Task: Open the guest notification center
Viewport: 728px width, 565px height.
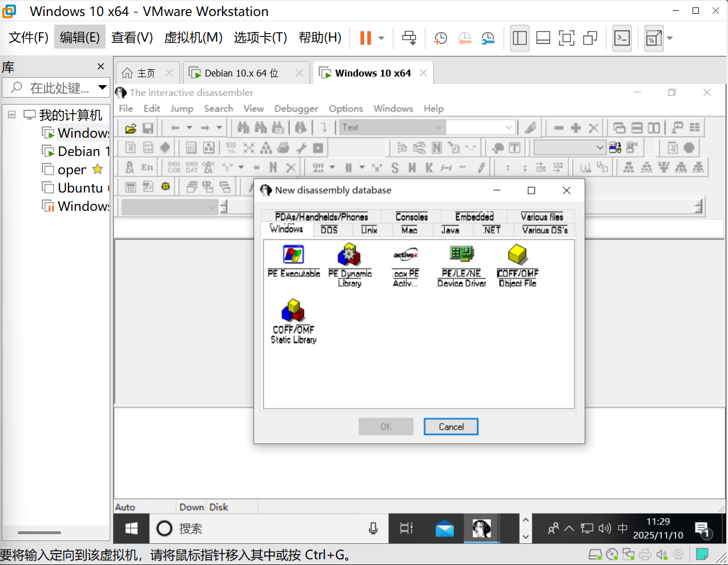Action: (x=702, y=530)
